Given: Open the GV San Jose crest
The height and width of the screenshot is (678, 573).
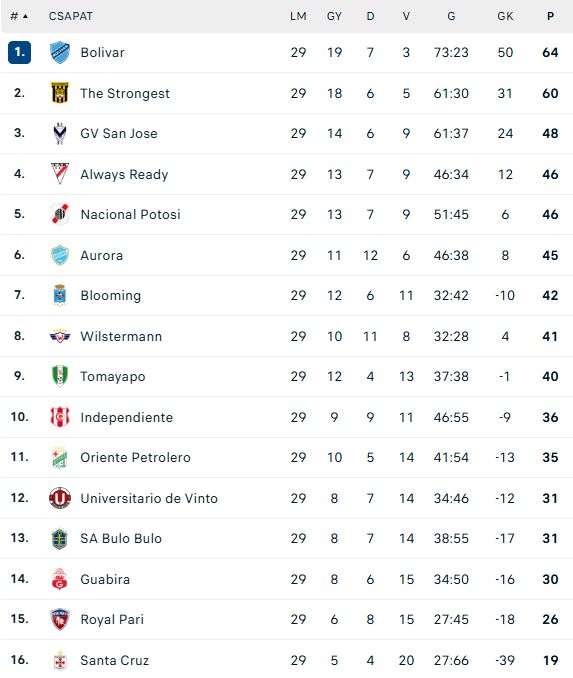Looking at the screenshot, I should (60, 133).
